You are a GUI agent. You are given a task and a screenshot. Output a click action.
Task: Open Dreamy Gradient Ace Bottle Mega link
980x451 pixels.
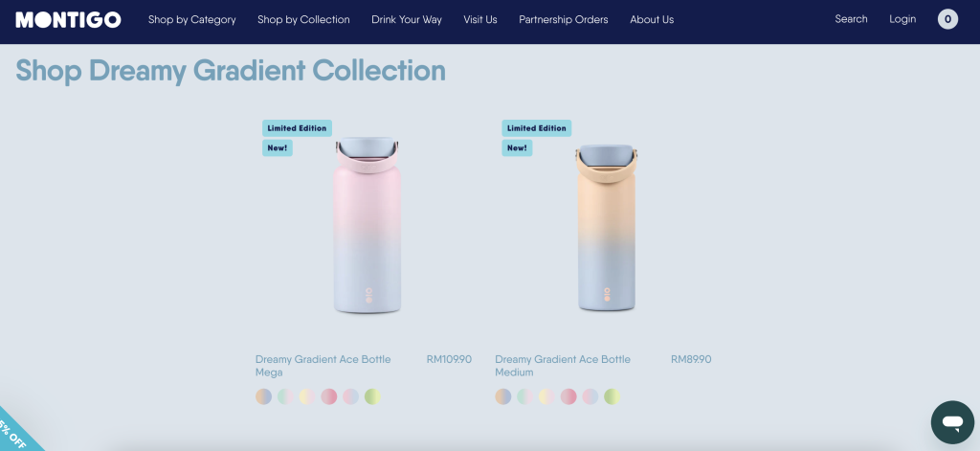(x=323, y=365)
